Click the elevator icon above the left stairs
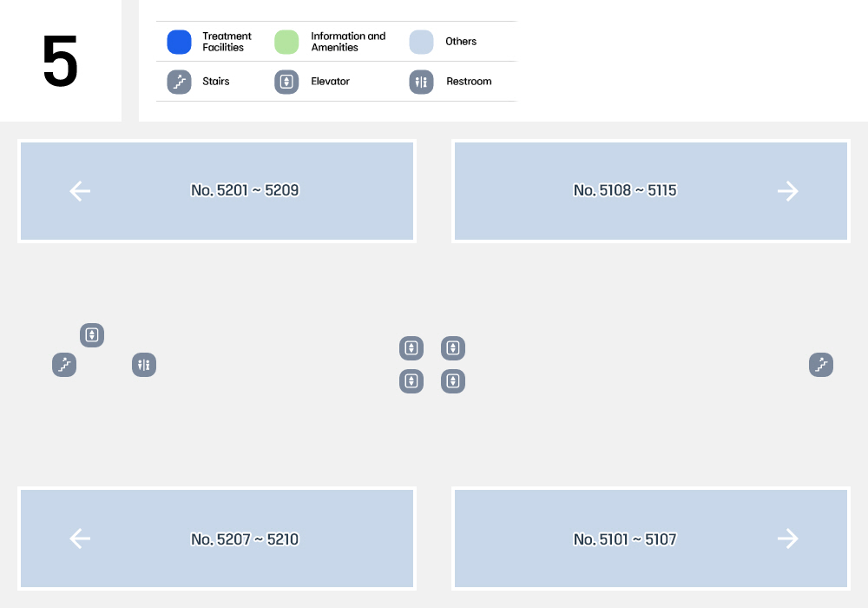 point(92,335)
